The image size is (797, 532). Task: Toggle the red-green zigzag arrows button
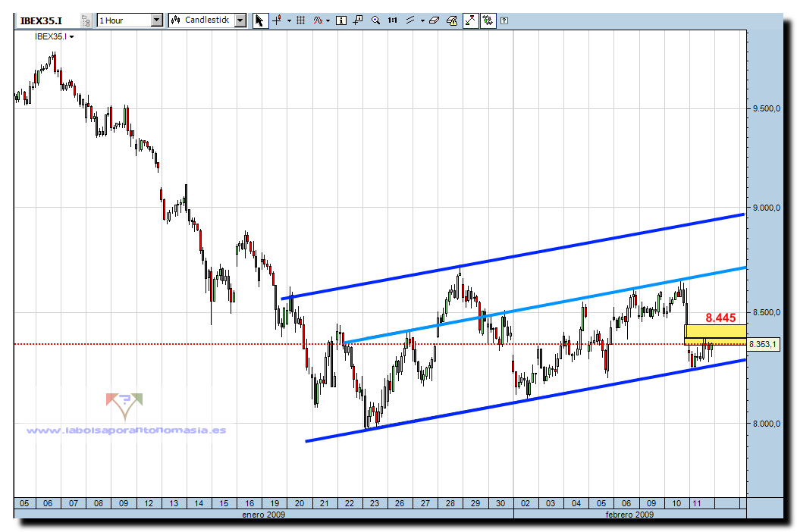tap(488, 20)
